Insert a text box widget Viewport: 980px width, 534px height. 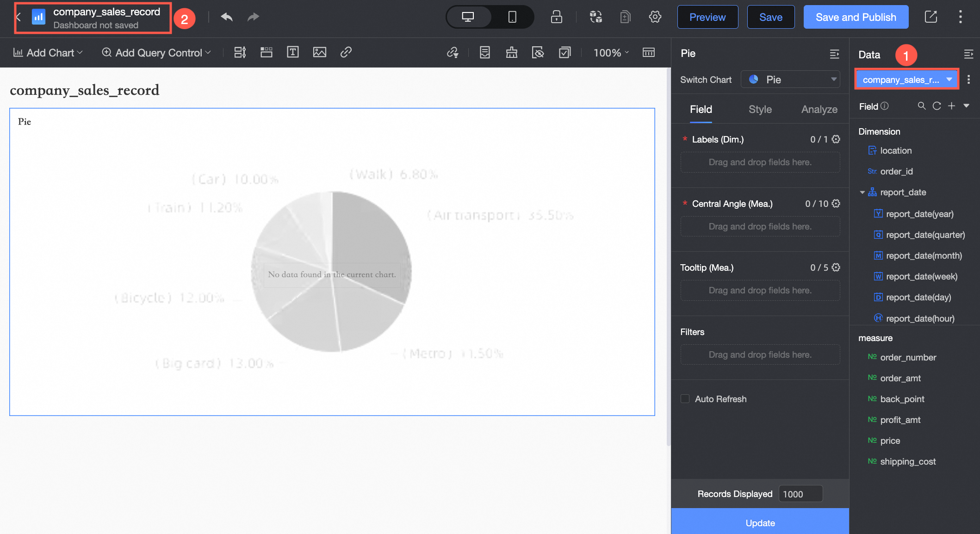point(292,52)
